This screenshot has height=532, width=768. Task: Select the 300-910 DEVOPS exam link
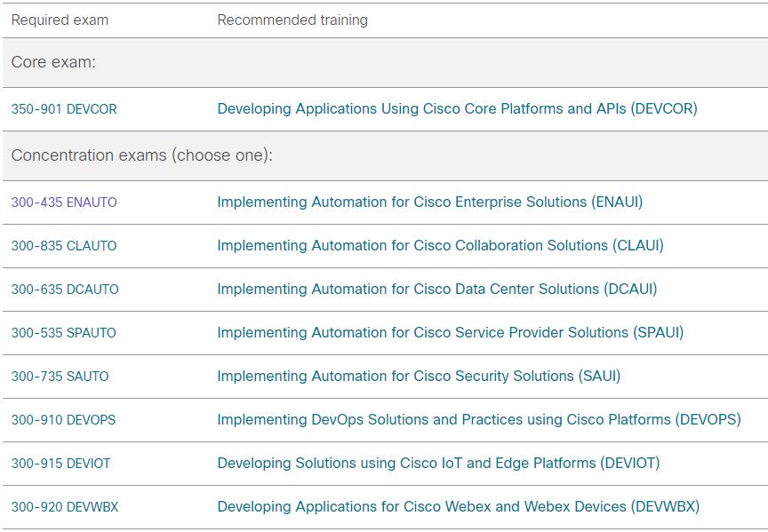64,420
